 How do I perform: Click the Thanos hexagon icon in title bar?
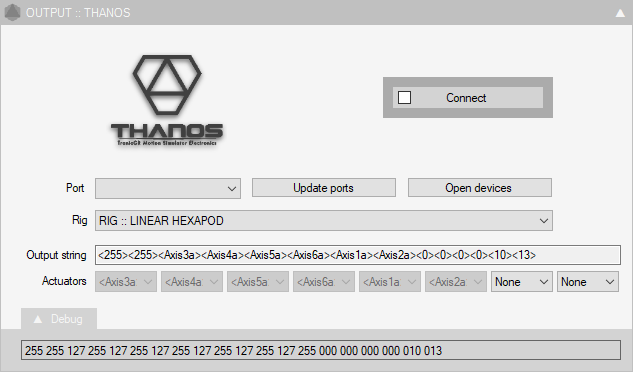coord(12,13)
